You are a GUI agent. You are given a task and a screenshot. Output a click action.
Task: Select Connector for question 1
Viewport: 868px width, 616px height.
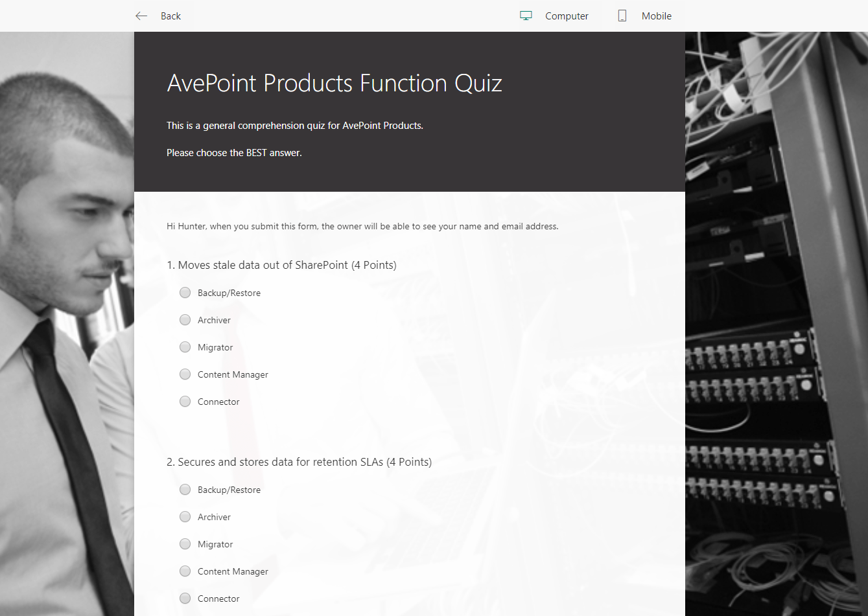pos(185,401)
